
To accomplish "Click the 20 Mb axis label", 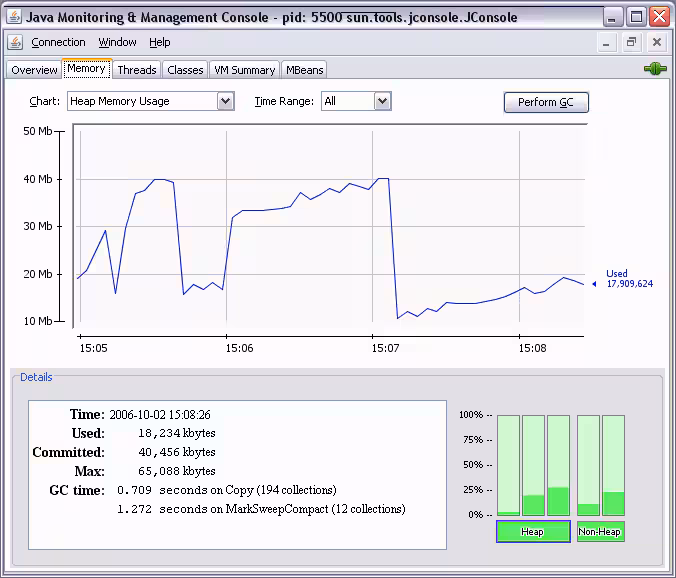I will coord(38,274).
